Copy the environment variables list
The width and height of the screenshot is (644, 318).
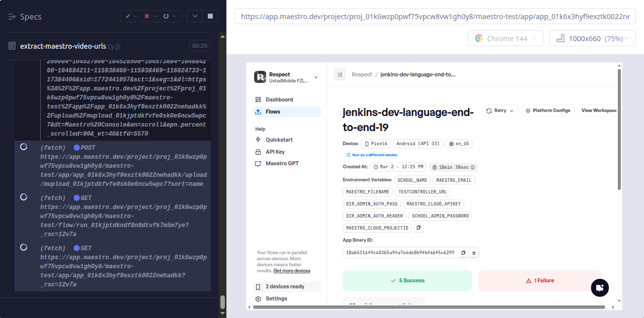tap(419, 228)
